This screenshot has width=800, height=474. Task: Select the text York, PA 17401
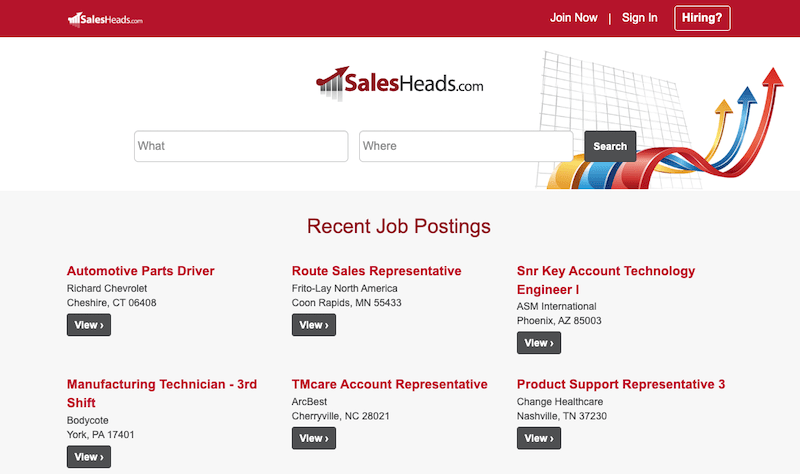coord(101,435)
